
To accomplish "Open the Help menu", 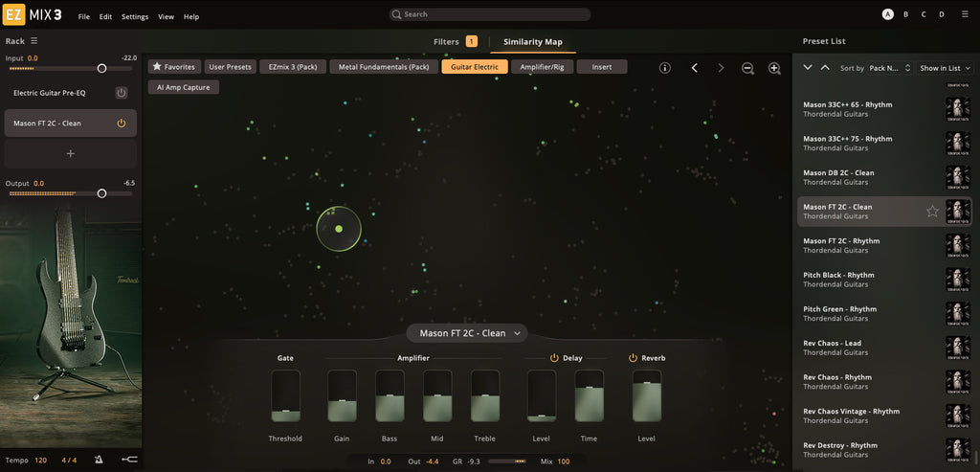I will pos(191,17).
